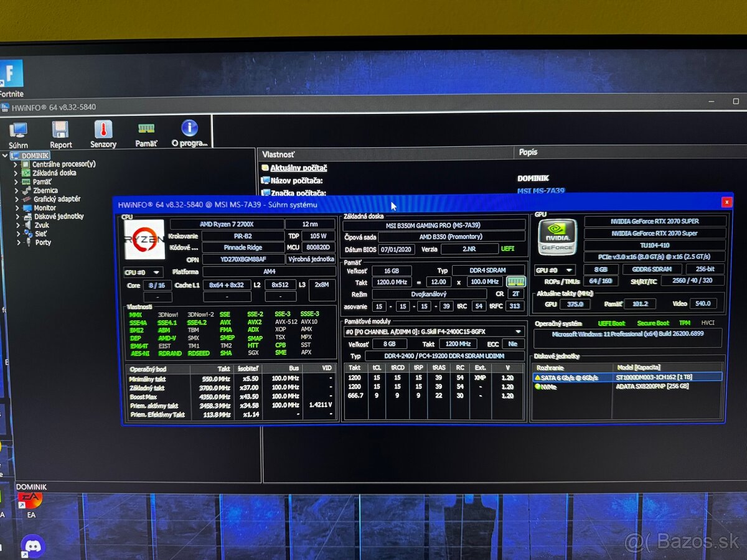This screenshot has width=747, height=560.
Task: Select Porty in the device tree
Action: [x=43, y=243]
